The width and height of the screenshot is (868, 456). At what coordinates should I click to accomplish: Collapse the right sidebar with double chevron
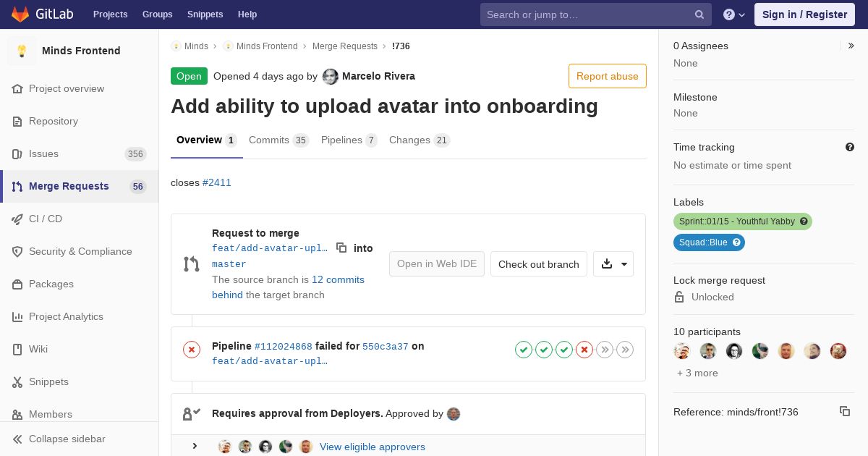(851, 46)
